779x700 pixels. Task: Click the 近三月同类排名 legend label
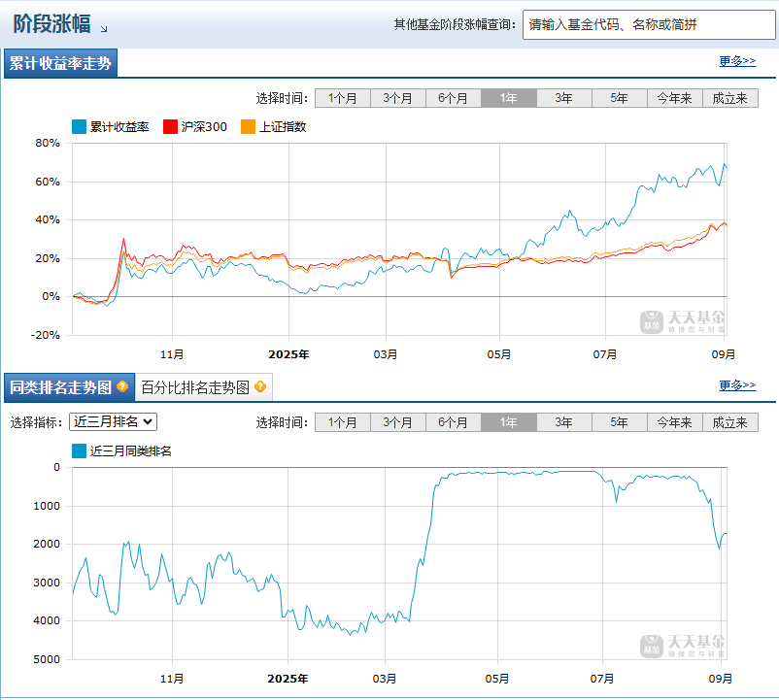click(x=131, y=450)
